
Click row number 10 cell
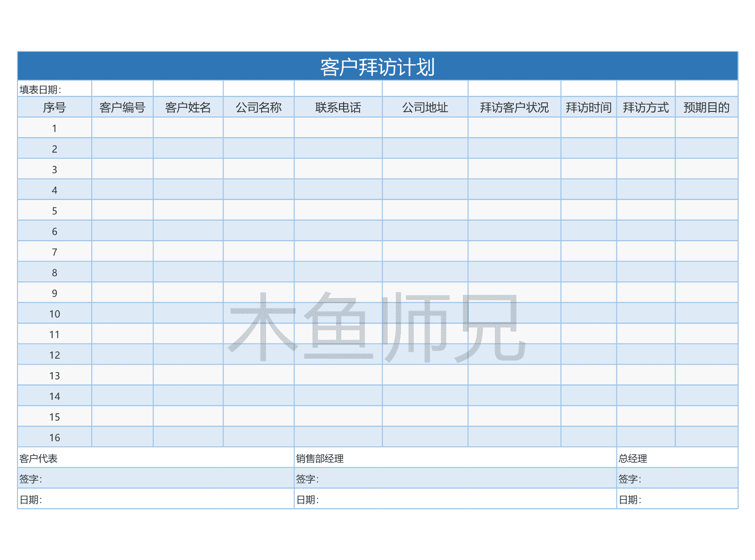tap(55, 313)
